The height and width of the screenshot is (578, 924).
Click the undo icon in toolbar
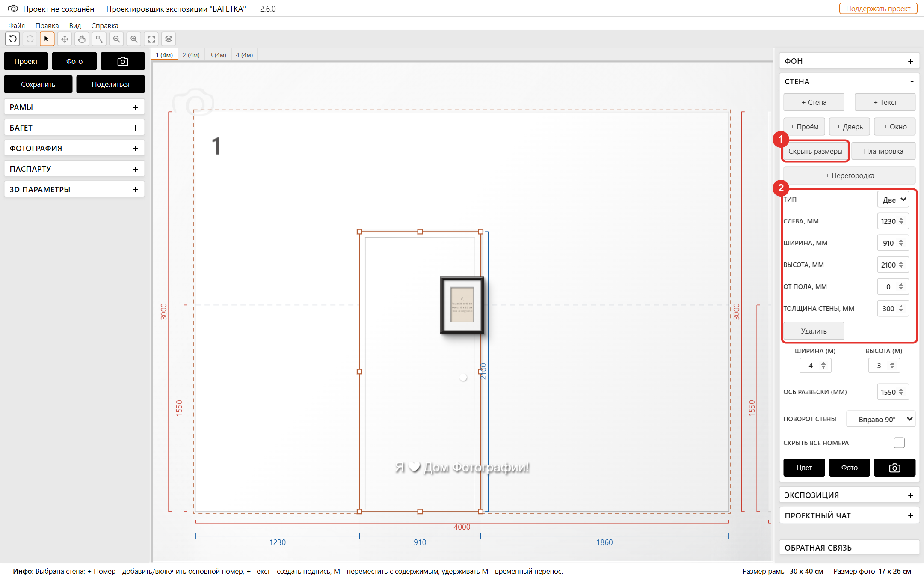tap(13, 39)
